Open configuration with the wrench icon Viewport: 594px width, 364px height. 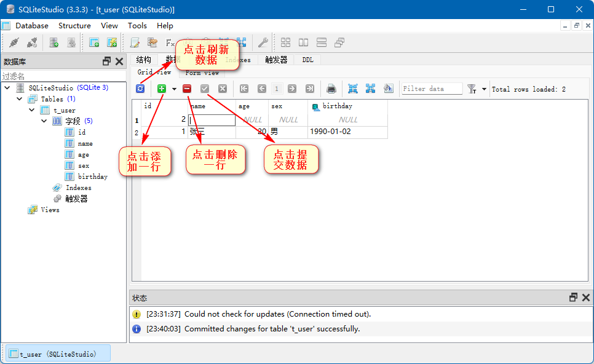coord(263,42)
